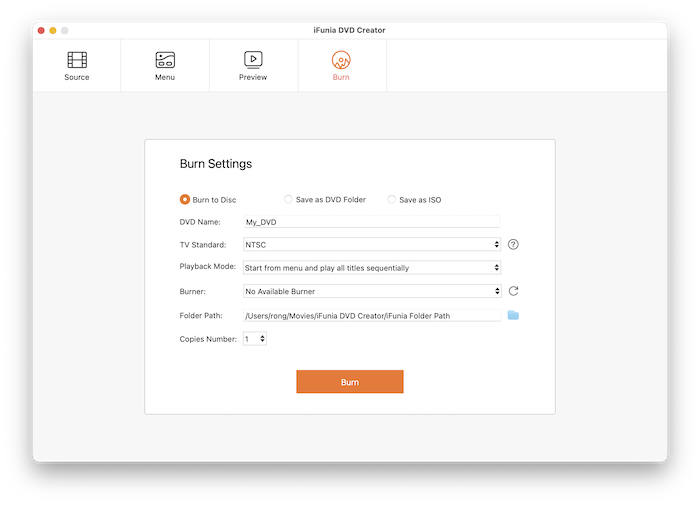Go to the Preview tab label
700x505 pixels.
tap(253, 78)
